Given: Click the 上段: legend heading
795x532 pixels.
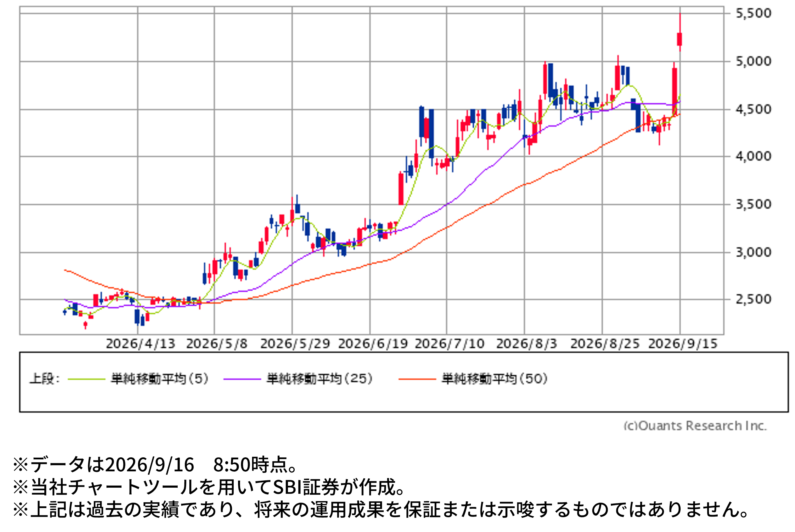Looking at the screenshot, I should pos(44,379).
